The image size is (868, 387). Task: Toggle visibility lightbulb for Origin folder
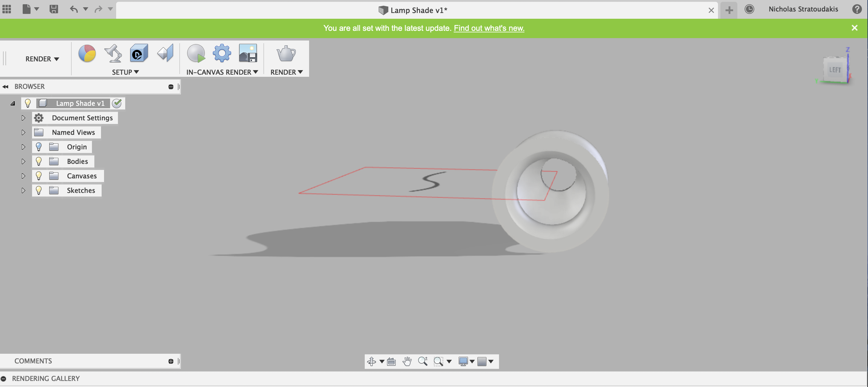[39, 147]
